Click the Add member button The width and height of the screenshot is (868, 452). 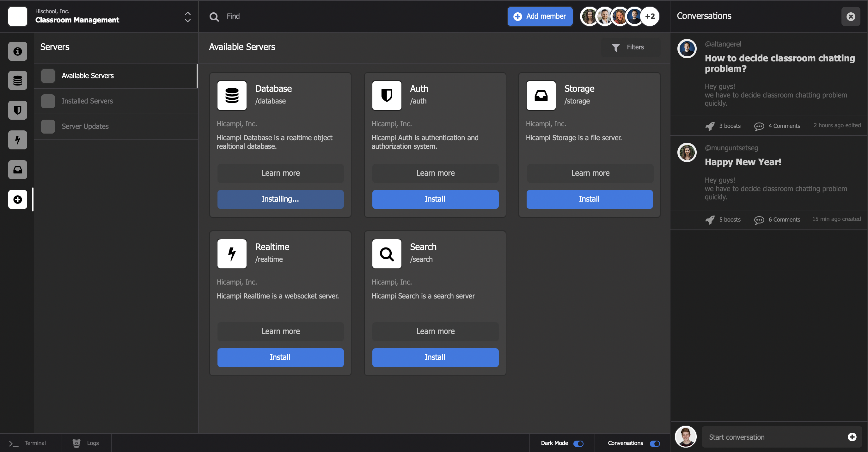(x=540, y=16)
